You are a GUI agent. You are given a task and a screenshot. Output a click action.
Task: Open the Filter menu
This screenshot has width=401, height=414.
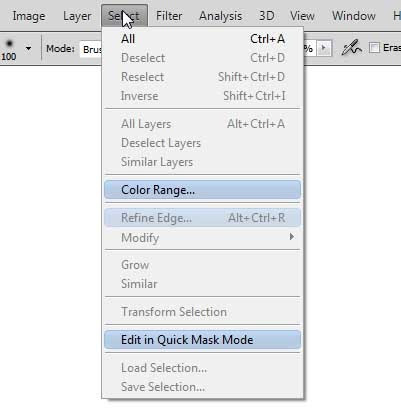point(169,16)
